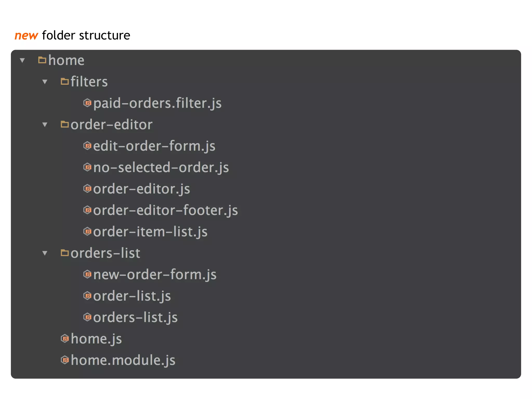Click the folder icon beside filters
Screen dimensions: 532x399
click(65, 82)
